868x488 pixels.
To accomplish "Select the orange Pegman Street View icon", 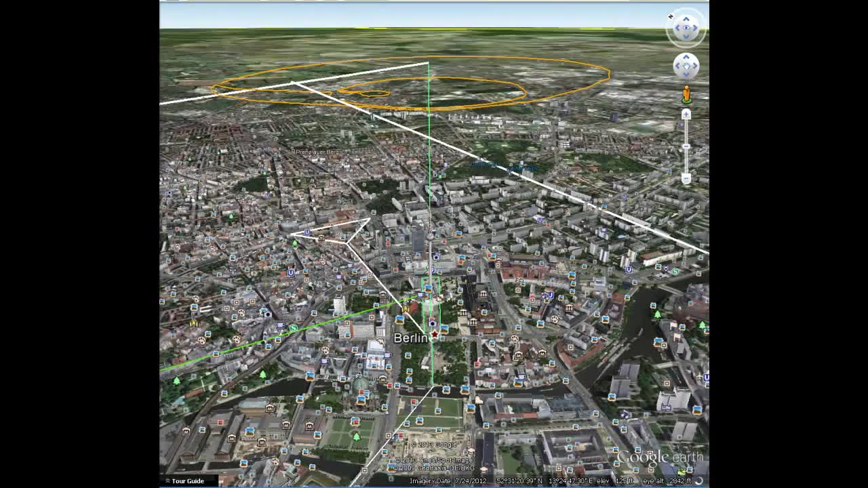I will coord(686,94).
